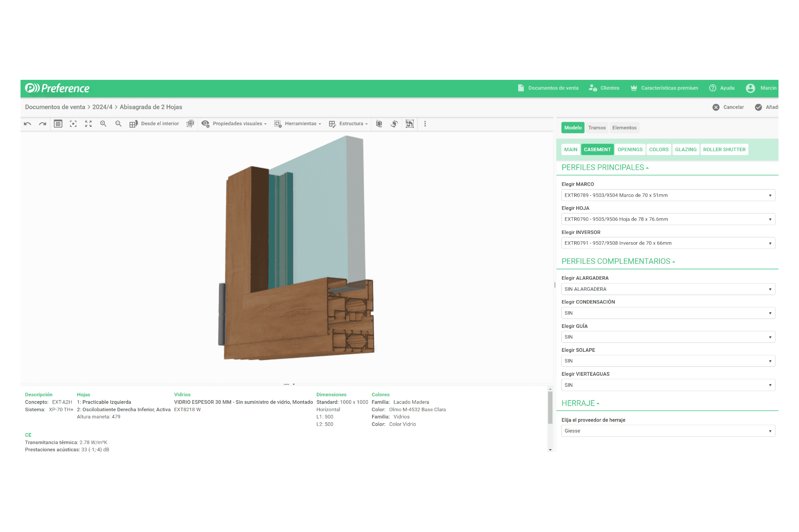The width and height of the screenshot is (799, 532).
Task: Switch to the GLAZING tab
Action: (685, 150)
